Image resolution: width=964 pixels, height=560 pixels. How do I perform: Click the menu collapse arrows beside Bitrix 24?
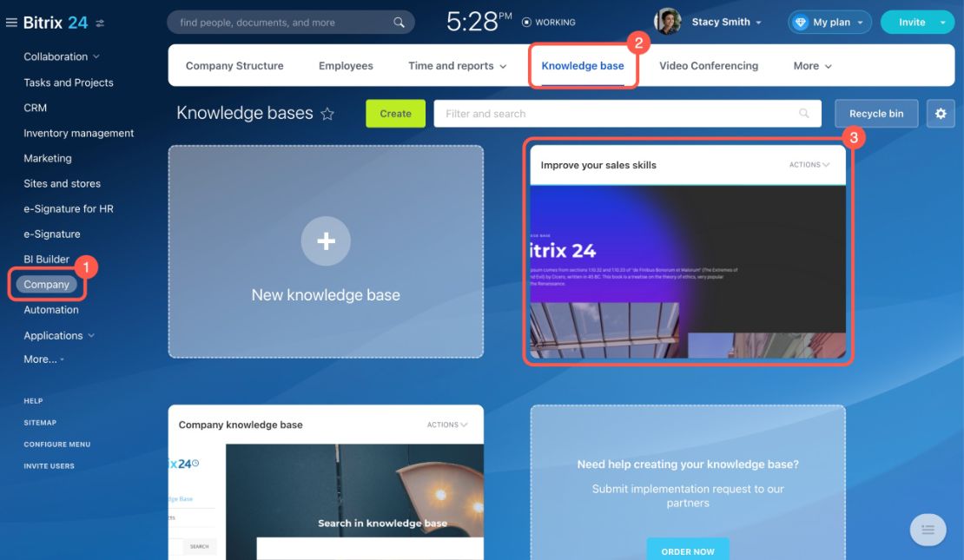[x=100, y=23]
